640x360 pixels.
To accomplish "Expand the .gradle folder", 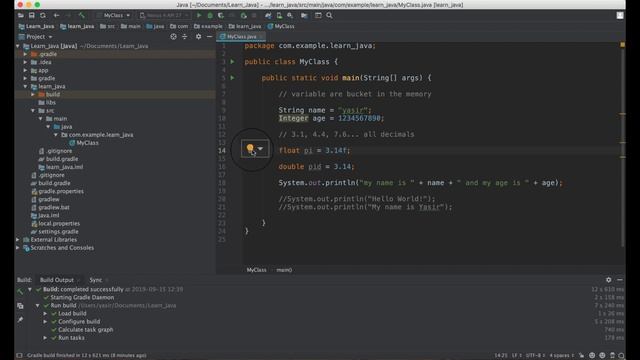I will pyautogui.click(x=25, y=54).
